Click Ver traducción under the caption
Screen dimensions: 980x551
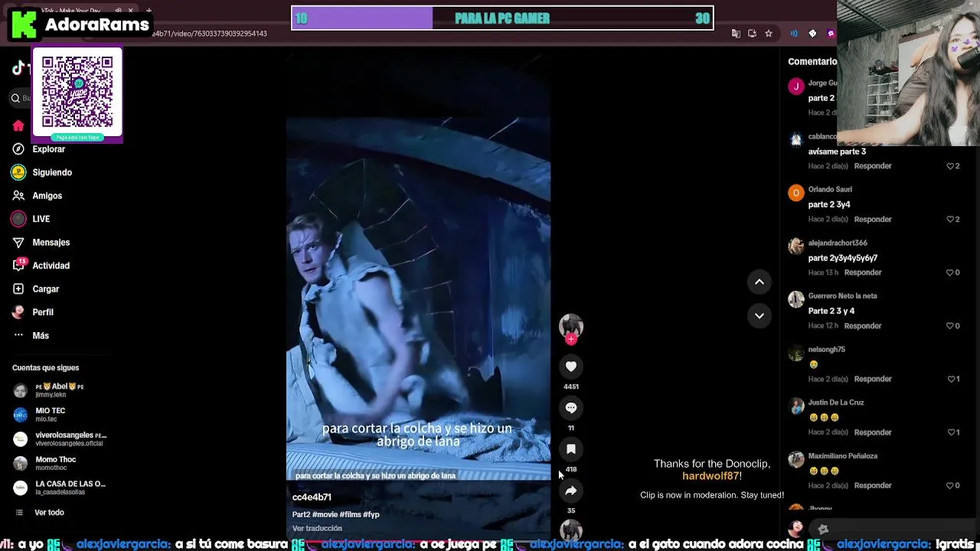(x=317, y=528)
